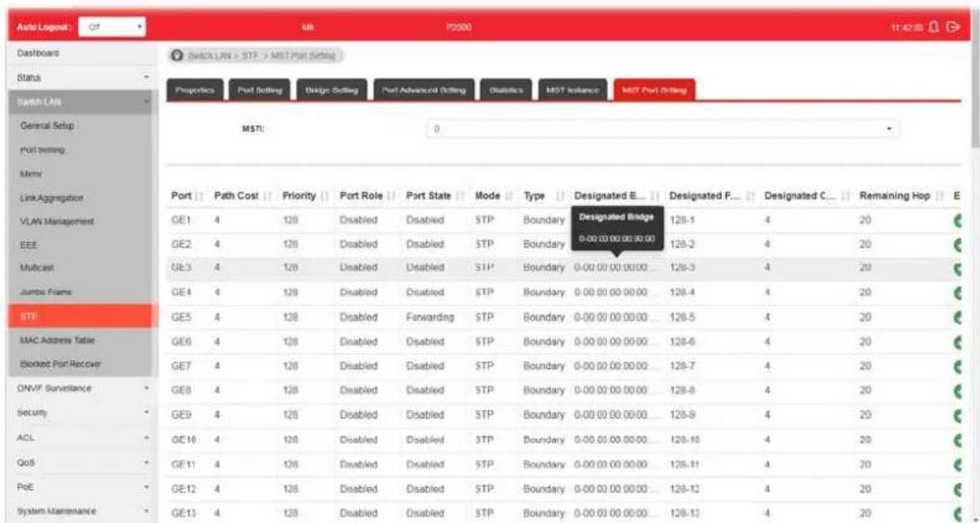Click the notification bell icon
Screen dimensions: 980x523
coord(935,27)
